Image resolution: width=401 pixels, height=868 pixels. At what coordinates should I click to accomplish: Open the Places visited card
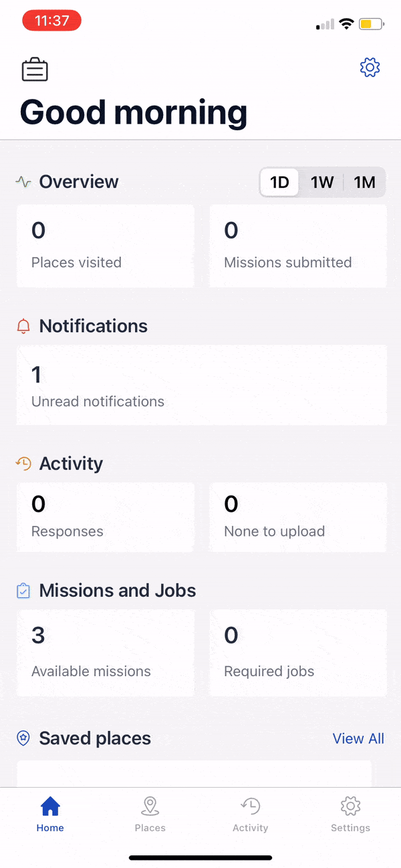(x=105, y=245)
